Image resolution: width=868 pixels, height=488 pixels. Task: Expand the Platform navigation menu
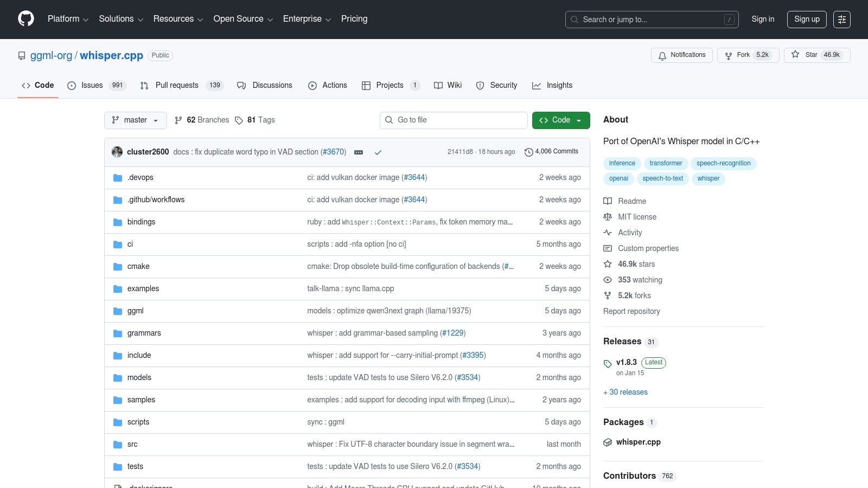(x=68, y=19)
